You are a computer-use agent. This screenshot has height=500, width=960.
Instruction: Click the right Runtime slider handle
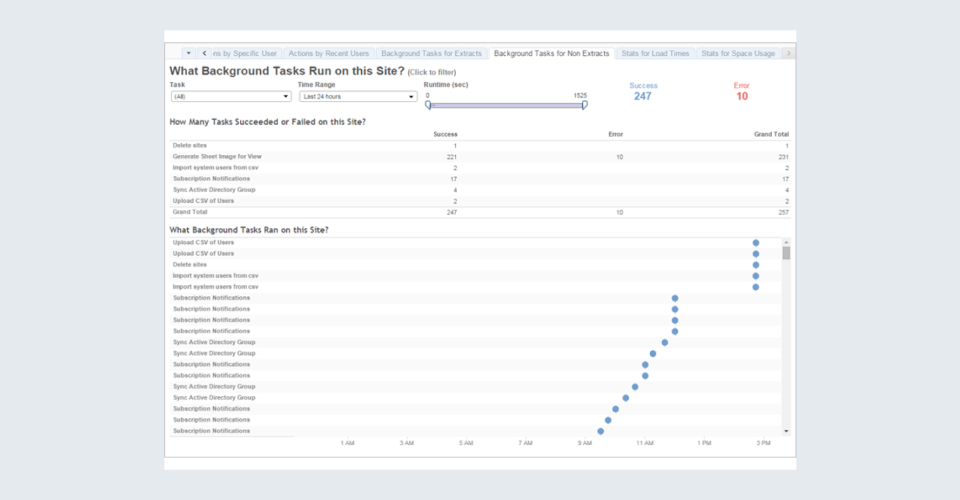[584, 104]
